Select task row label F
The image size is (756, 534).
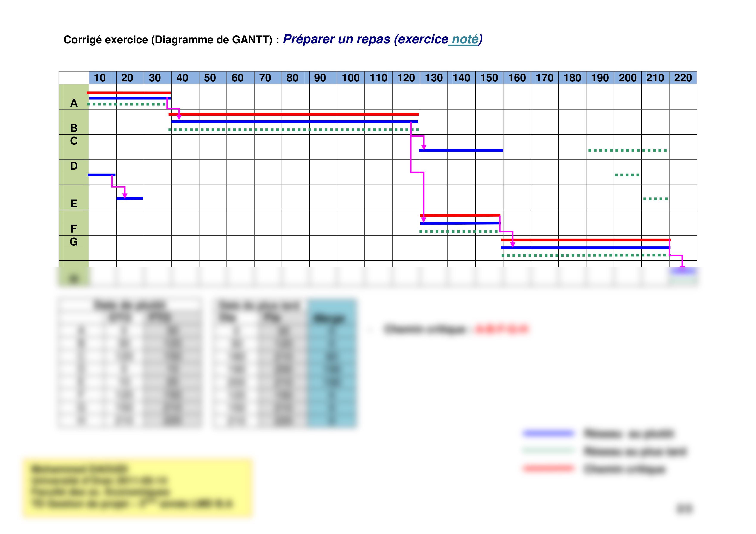[74, 229]
